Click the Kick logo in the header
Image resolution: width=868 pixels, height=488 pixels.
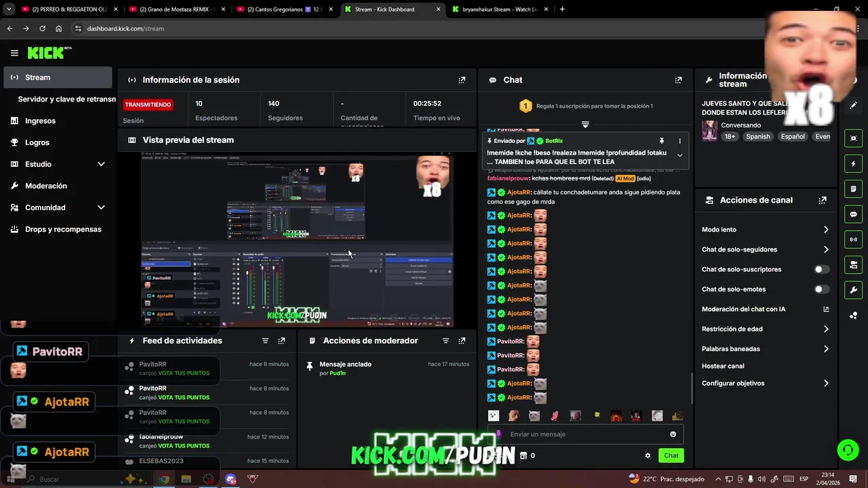(x=49, y=53)
